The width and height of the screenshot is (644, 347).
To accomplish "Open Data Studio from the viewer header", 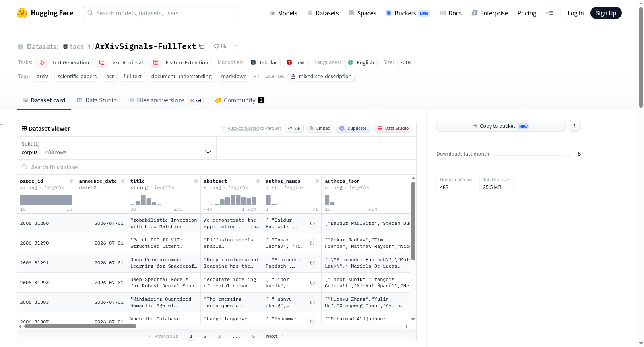I will [x=393, y=128].
